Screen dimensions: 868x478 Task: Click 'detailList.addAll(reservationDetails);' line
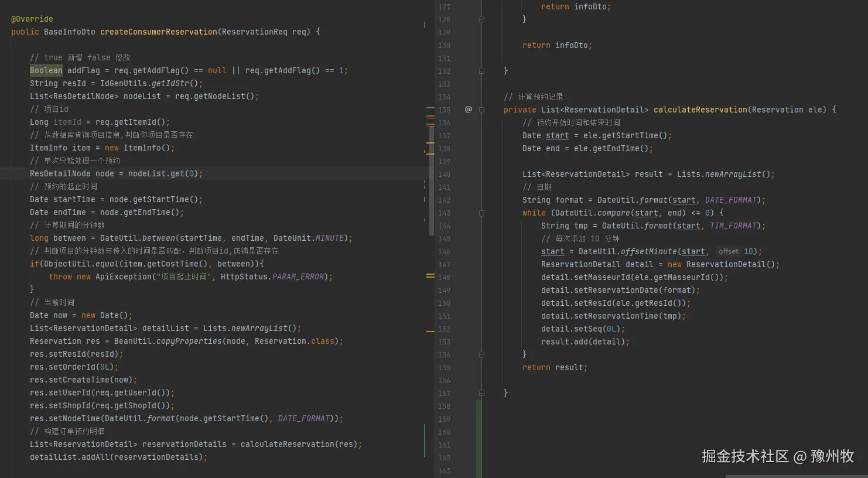119,457
